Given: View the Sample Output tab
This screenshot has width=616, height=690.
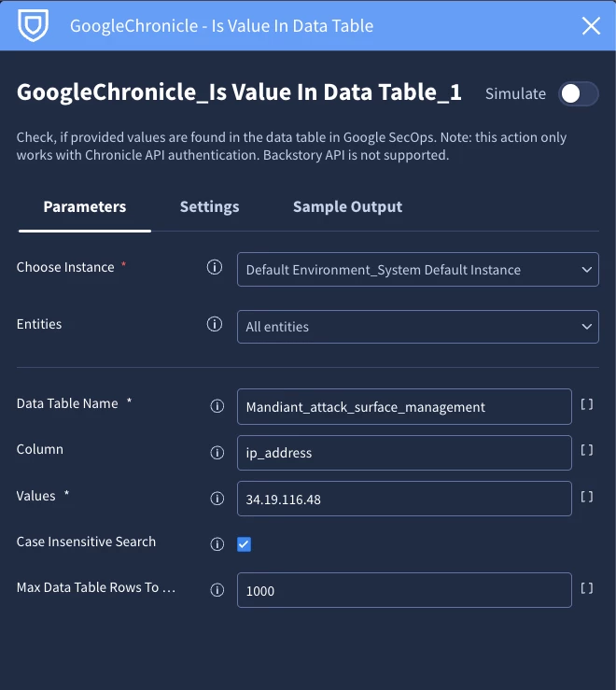Looking at the screenshot, I should click(x=347, y=207).
